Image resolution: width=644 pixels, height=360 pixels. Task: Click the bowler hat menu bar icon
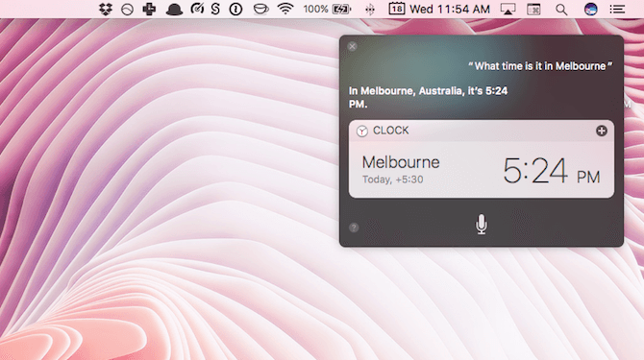(174, 10)
